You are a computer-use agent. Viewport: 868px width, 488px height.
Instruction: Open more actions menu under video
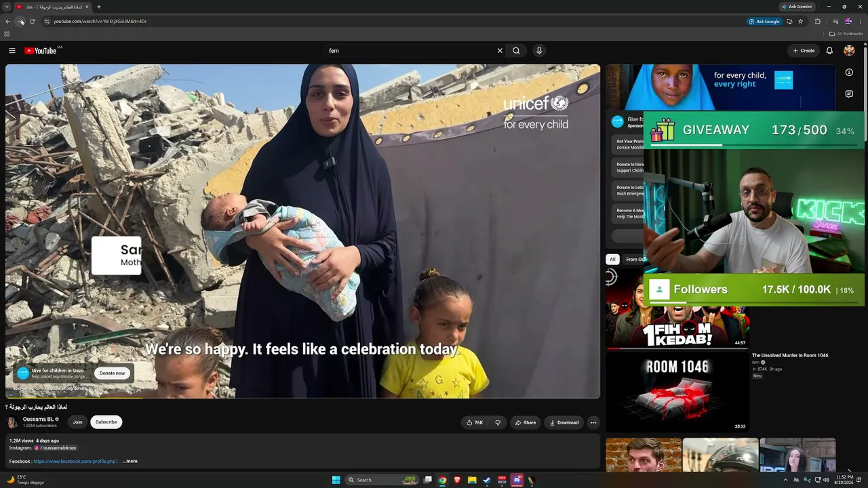(x=593, y=423)
